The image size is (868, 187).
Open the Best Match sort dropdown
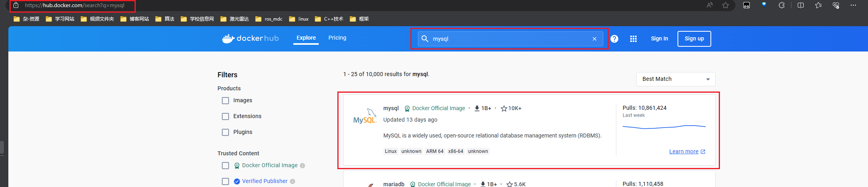pos(676,79)
